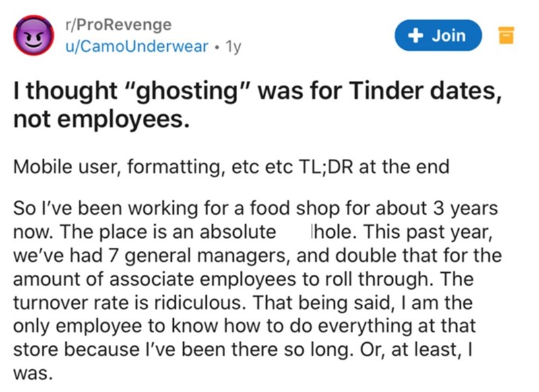Click the censored blank before 'hole'

[x=292, y=231]
